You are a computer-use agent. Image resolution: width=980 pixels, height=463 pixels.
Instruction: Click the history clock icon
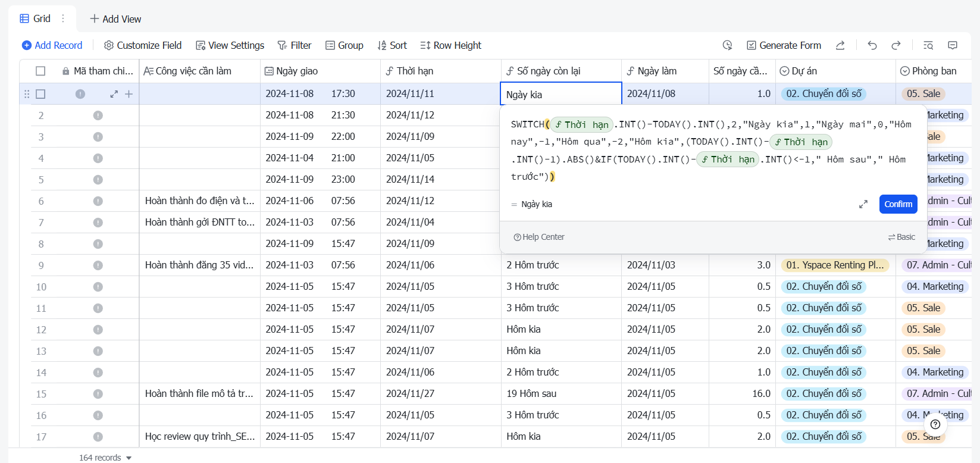[727, 45]
